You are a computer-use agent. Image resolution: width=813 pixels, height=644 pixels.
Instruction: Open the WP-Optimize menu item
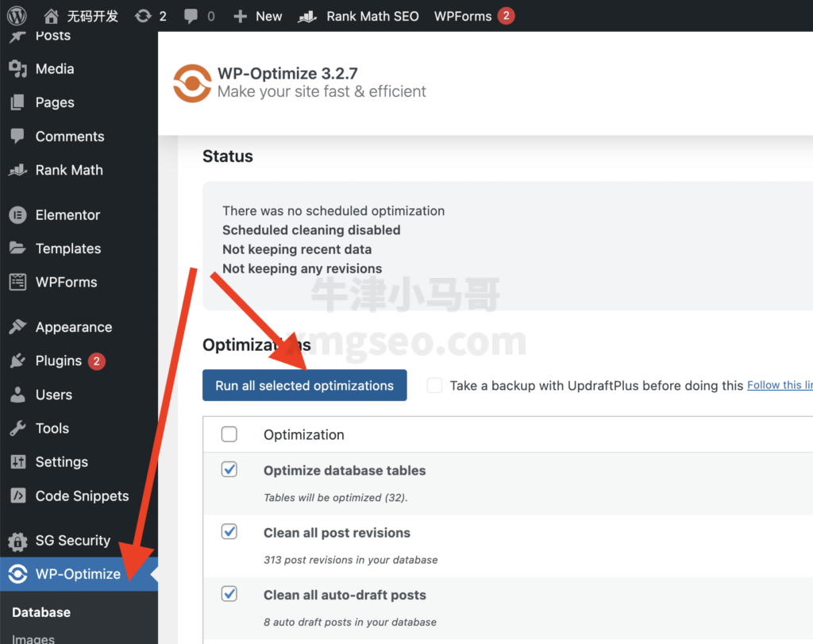click(79, 574)
